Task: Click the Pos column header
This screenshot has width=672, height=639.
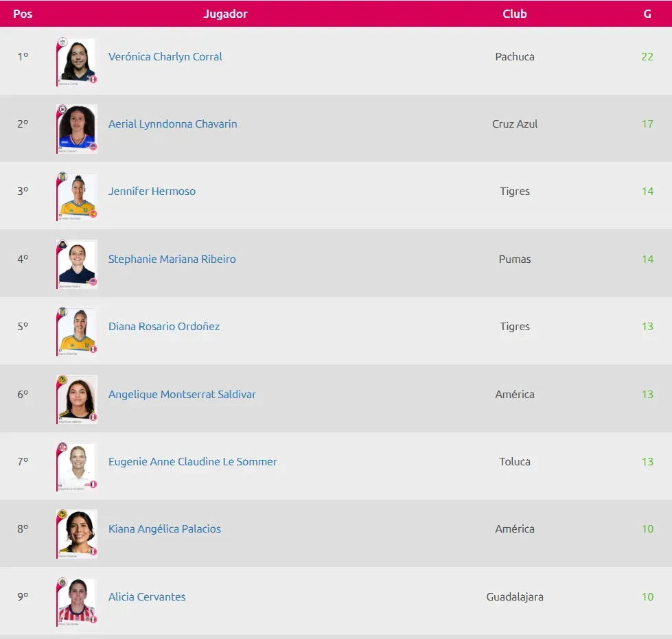Action: click(x=23, y=14)
